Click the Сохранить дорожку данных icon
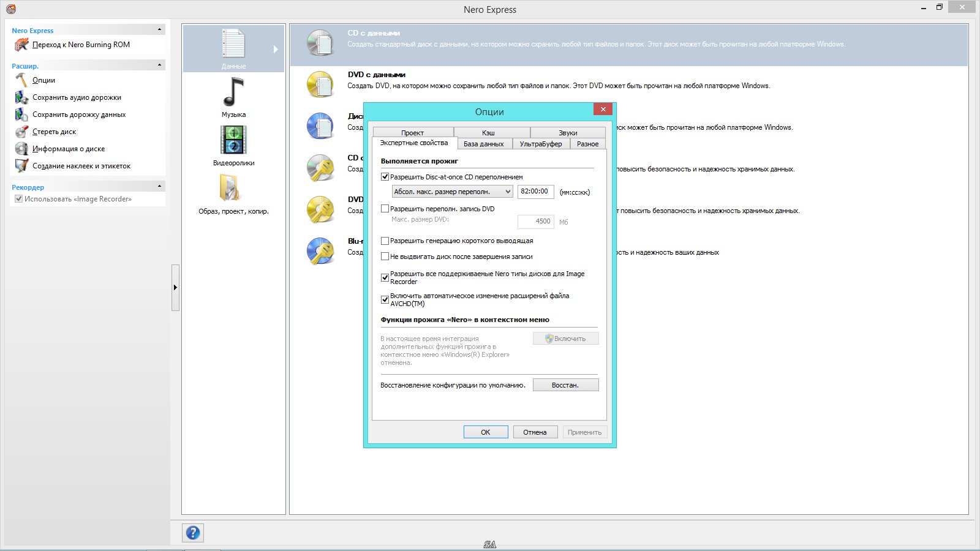Image resolution: width=980 pixels, height=551 pixels. point(21,114)
